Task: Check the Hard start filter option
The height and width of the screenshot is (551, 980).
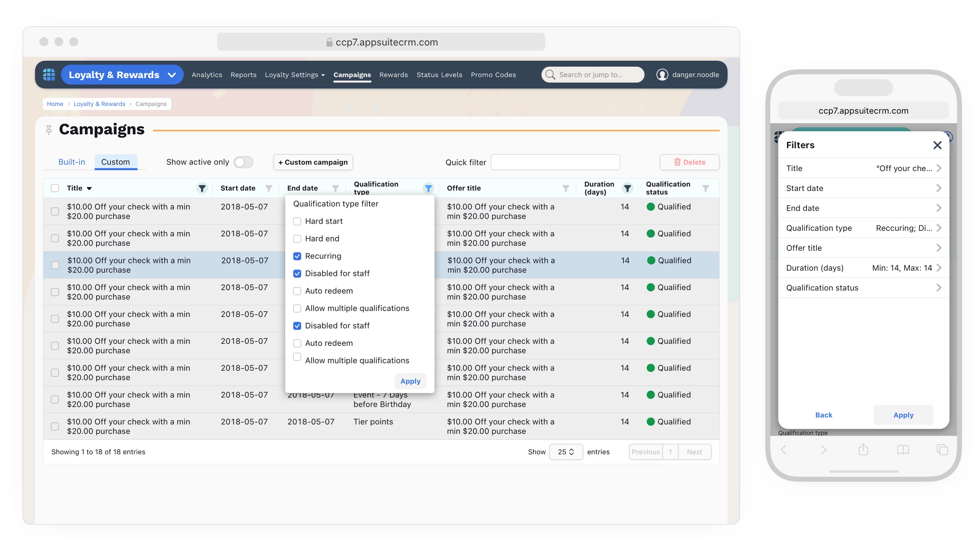Action: click(x=297, y=221)
